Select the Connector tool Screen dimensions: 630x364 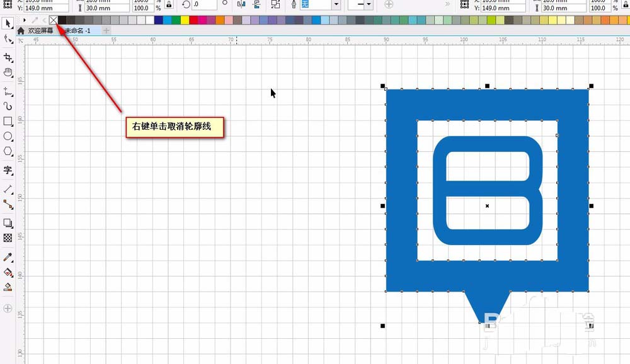[x=8, y=204]
